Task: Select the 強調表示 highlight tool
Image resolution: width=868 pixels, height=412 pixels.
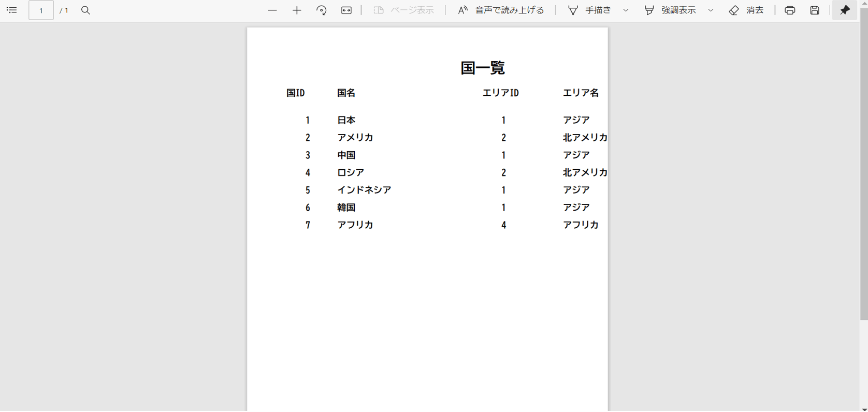Action: pos(670,10)
